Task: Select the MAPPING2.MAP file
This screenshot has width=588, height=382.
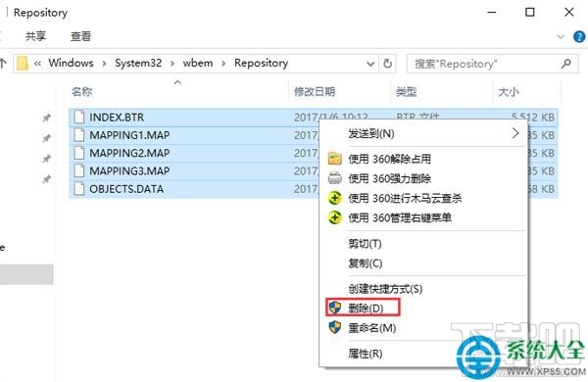Action: [129, 154]
